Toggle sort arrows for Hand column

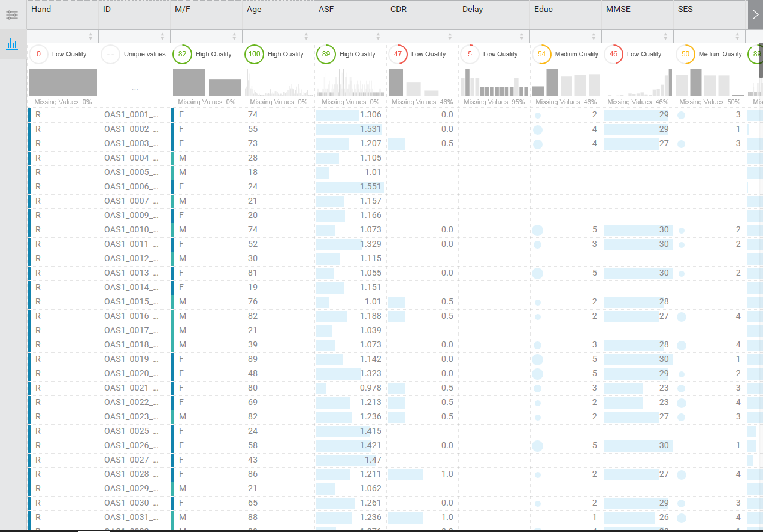(x=90, y=36)
